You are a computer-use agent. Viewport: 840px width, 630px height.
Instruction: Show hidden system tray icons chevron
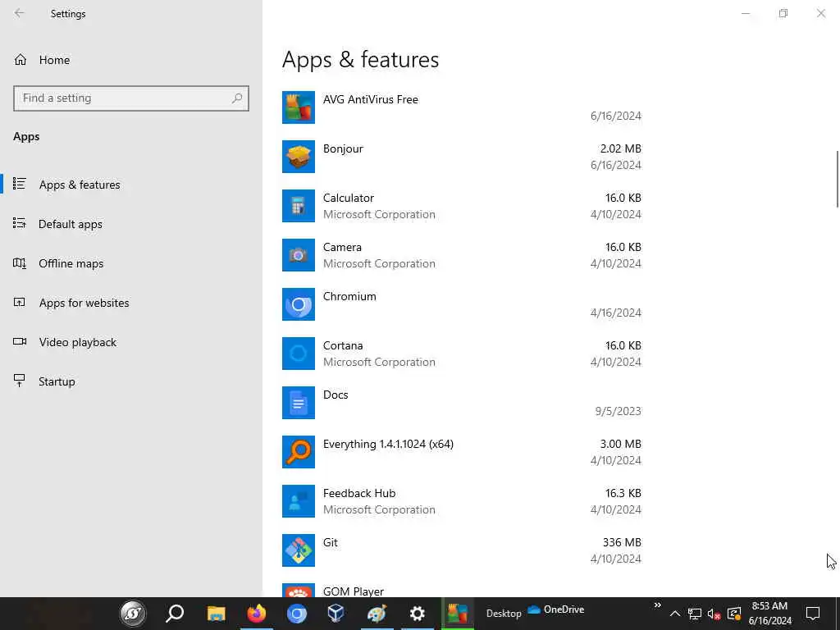click(675, 614)
